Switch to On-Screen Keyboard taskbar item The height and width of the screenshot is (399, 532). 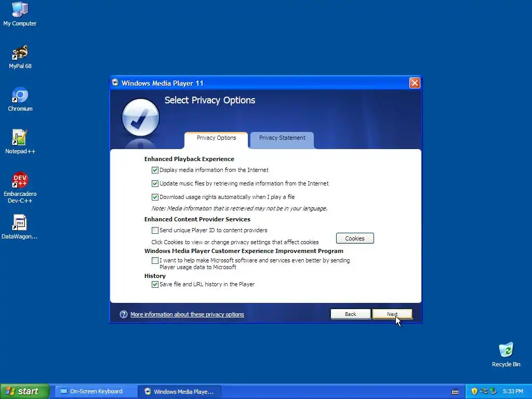96,391
